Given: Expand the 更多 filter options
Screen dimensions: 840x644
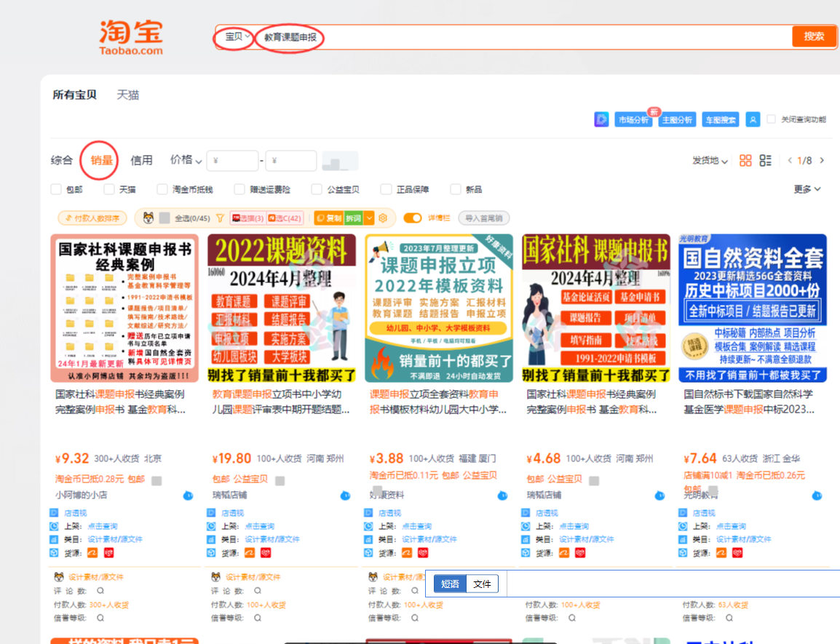Looking at the screenshot, I should pos(807,189).
